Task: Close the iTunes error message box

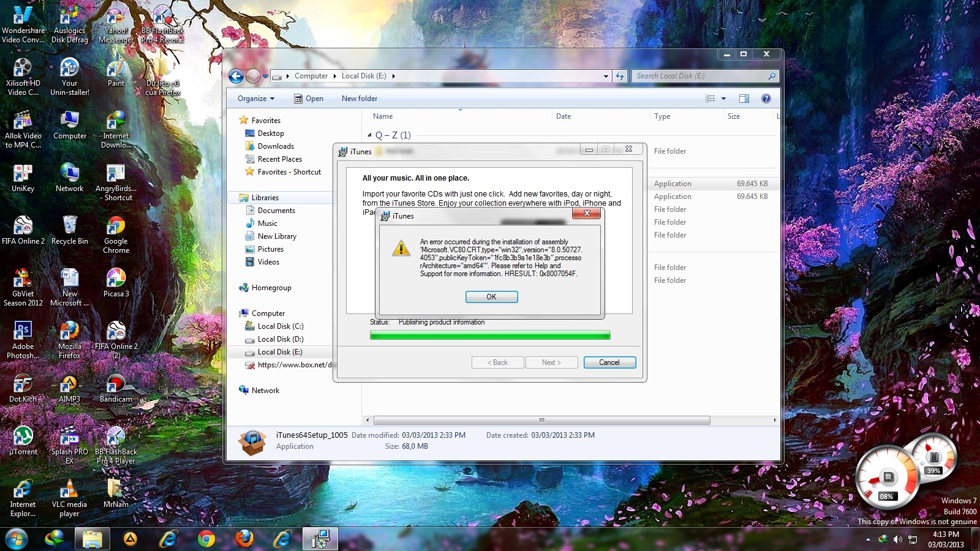Action: (587, 213)
